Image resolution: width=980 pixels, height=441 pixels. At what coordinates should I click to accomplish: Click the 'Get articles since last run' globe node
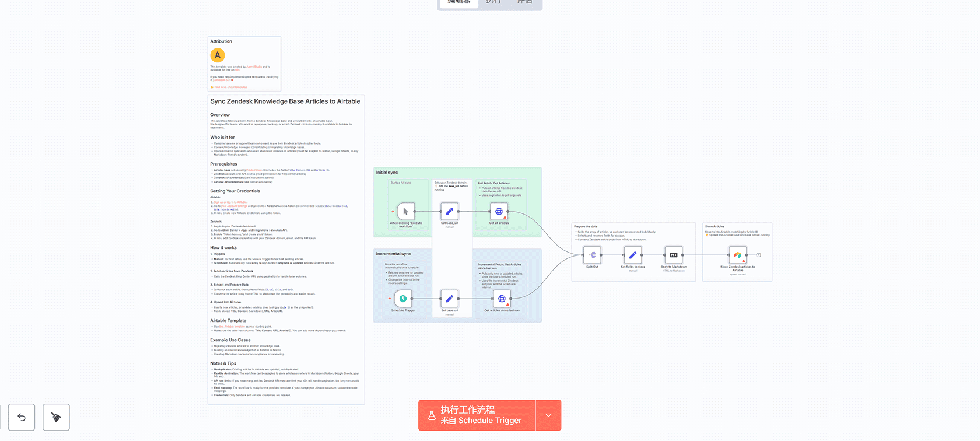click(502, 299)
